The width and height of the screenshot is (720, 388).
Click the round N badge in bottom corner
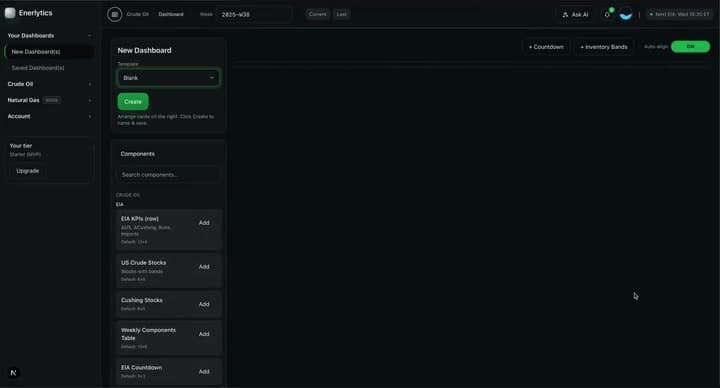[13, 372]
